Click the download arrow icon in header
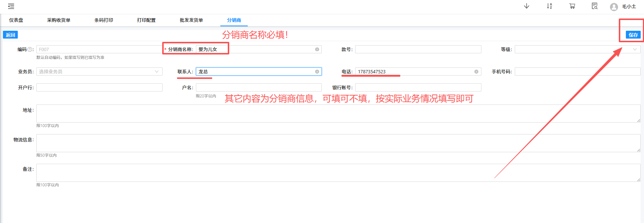 coord(526,6)
